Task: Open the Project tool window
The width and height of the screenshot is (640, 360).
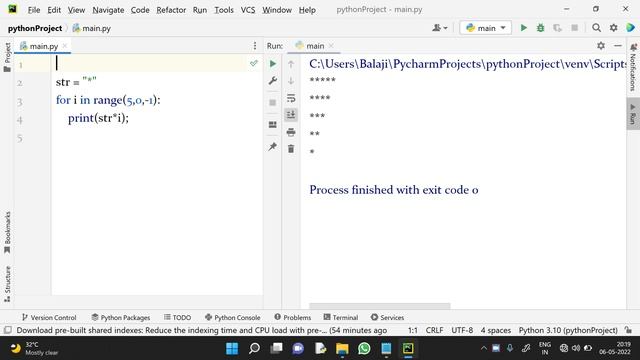Action: 7,57
